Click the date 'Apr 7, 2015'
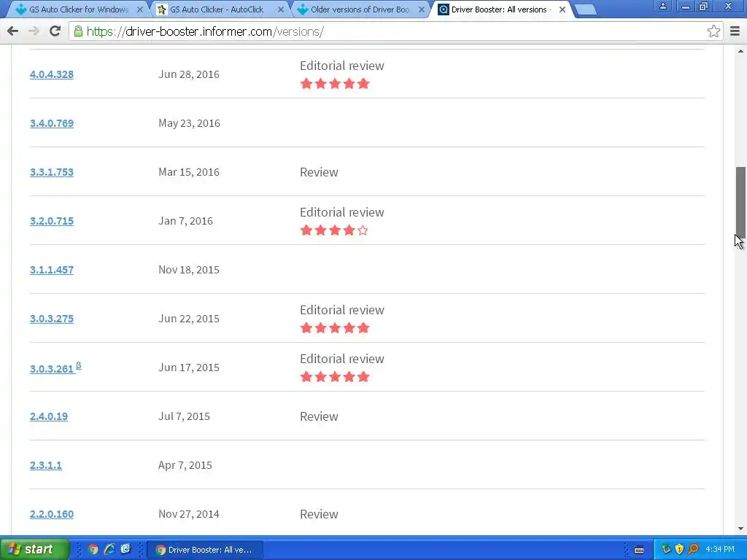This screenshot has width=747, height=560. tap(185, 465)
